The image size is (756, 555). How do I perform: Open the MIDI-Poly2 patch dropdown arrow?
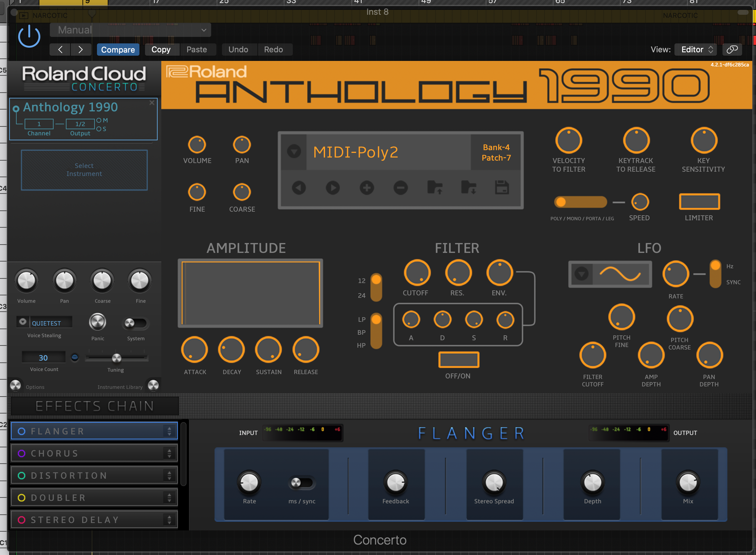(294, 151)
